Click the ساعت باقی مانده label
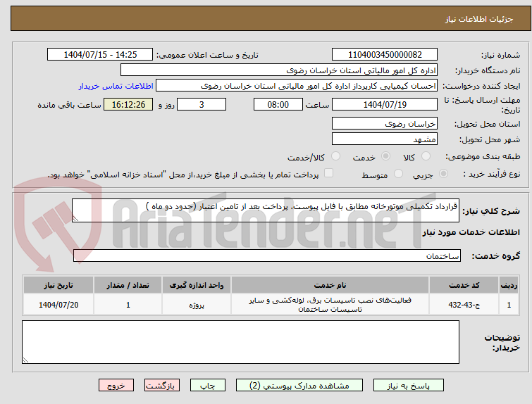This screenshot has width=532, height=404. (69, 105)
